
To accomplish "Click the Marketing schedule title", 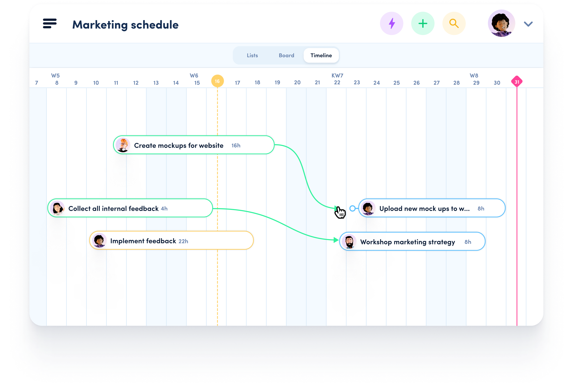I will click(x=125, y=25).
